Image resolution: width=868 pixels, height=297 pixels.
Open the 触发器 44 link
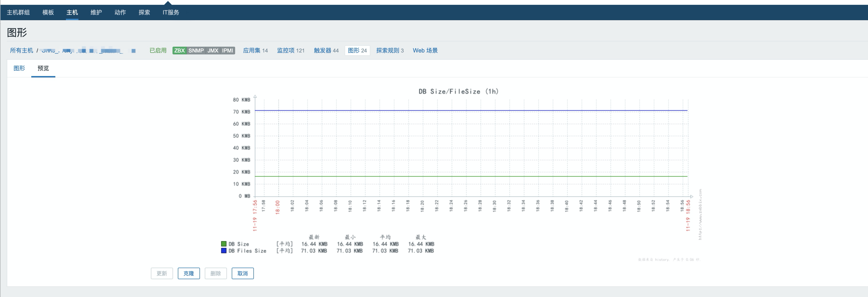(326, 51)
